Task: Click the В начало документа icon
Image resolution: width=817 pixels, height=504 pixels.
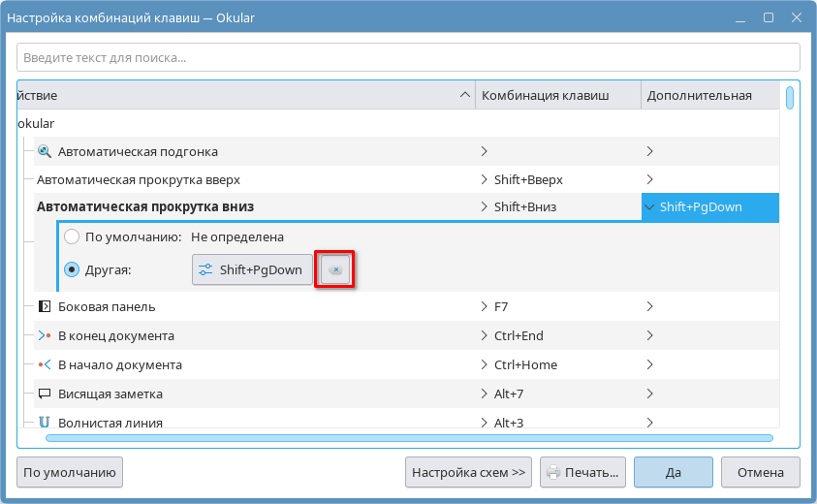Action: click(x=44, y=364)
